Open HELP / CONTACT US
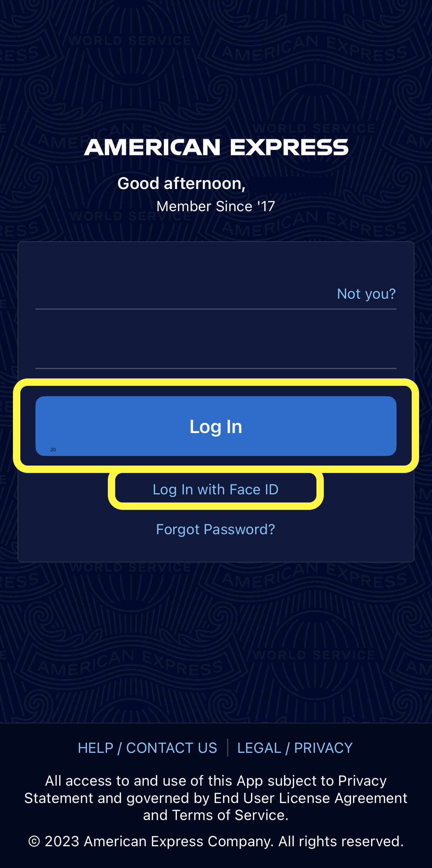The height and width of the screenshot is (868, 432). pos(147,748)
